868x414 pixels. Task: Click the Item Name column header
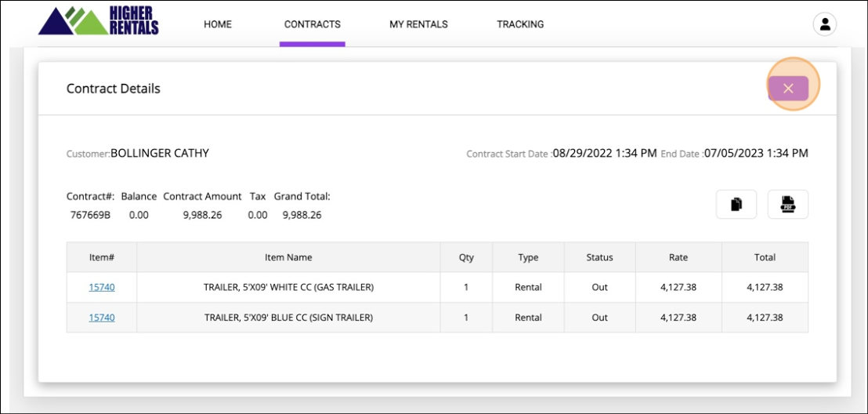[288, 257]
